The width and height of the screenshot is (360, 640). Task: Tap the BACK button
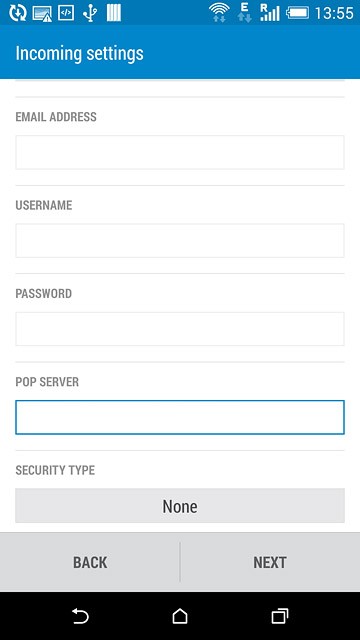[x=90, y=562]
